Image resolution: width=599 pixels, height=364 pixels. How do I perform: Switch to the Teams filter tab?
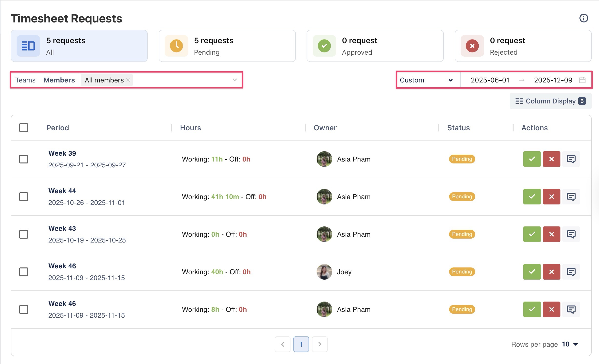click(25, 80)
